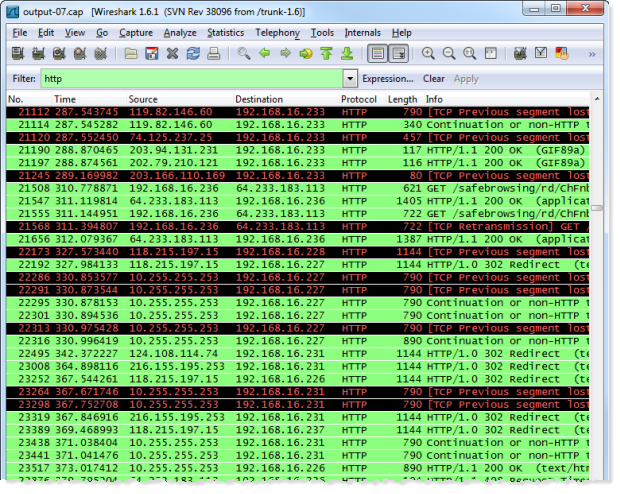Screen dimensions: 620x494
Task: Click packet list scrollbar up arrow
Action: [597, 99]
